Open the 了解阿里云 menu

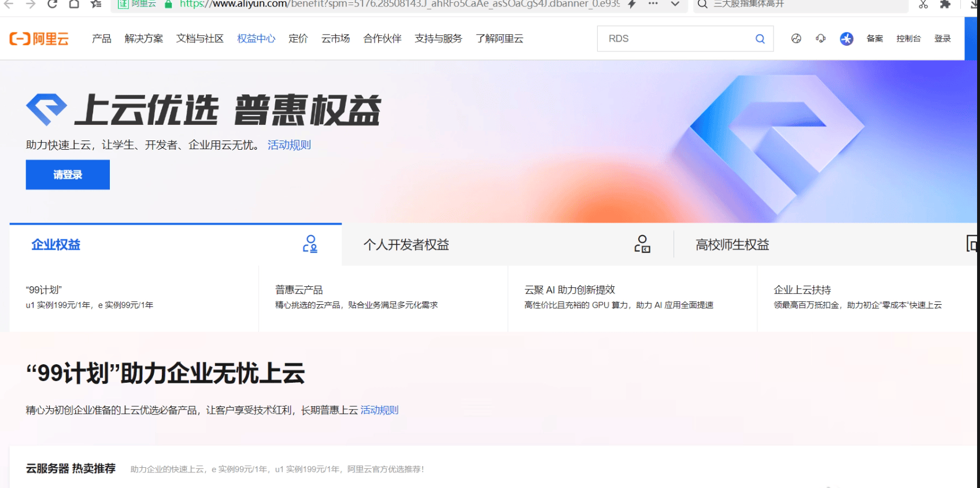pyautogui.click(x=500, y=39)
